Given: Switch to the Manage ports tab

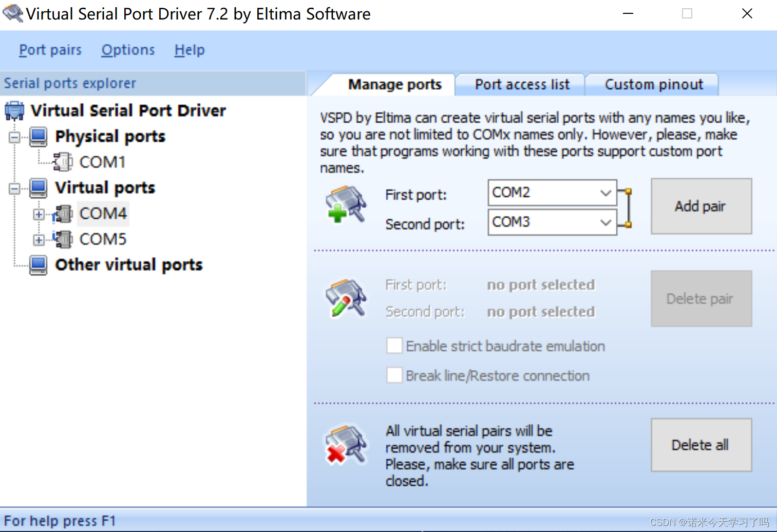Looking at the screenshot, I should [394, 84].
